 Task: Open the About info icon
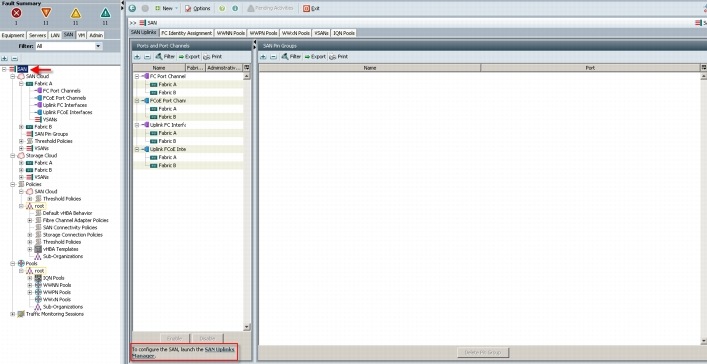click(x=235, y=8)
